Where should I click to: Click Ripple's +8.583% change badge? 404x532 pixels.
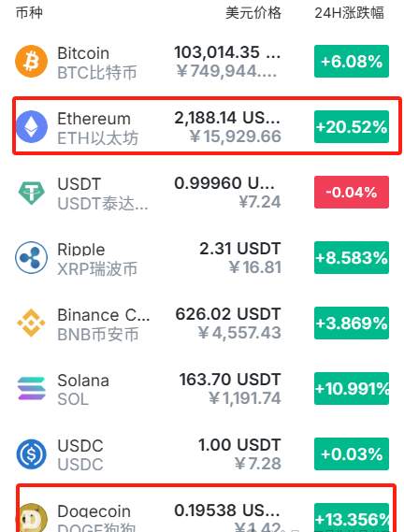coord(352,257)
